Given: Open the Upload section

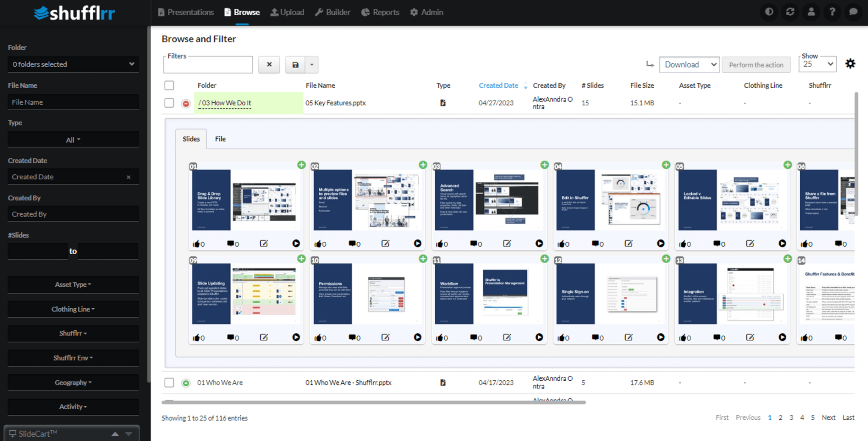Looking at the screenshot, I should tap(287, 12).
